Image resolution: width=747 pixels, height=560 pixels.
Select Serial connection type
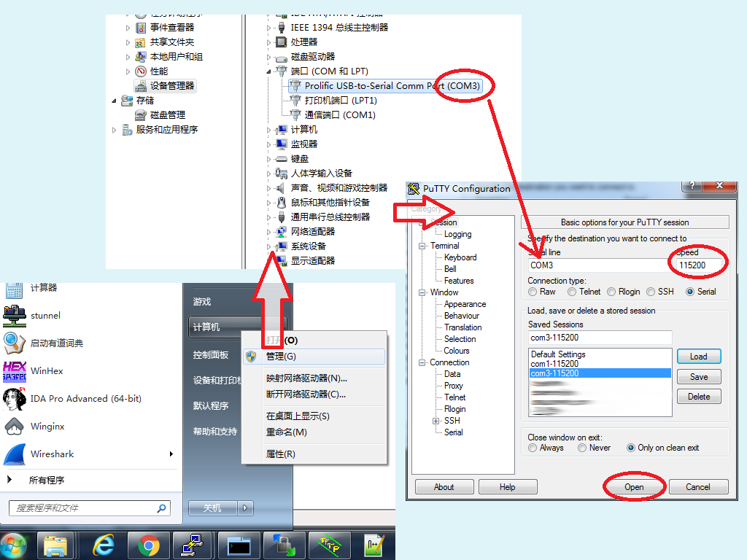point(690,292)
